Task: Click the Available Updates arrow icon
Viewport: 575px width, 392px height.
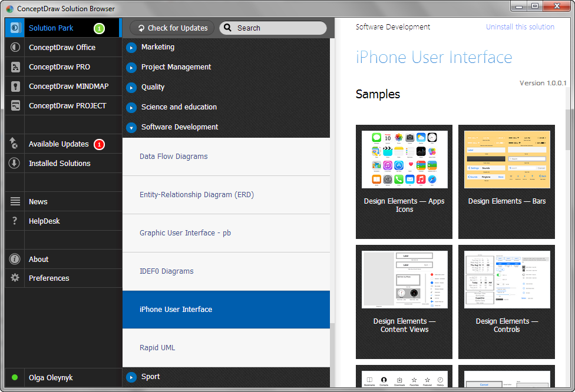Action: coord(14,143)
